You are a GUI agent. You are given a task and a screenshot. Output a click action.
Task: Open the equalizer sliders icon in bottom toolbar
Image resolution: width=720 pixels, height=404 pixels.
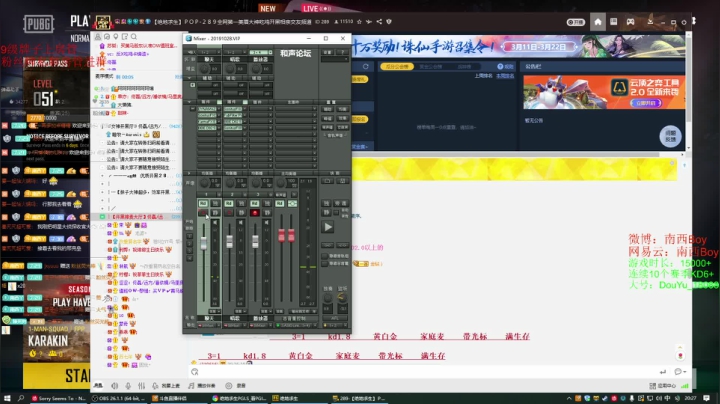141,386
